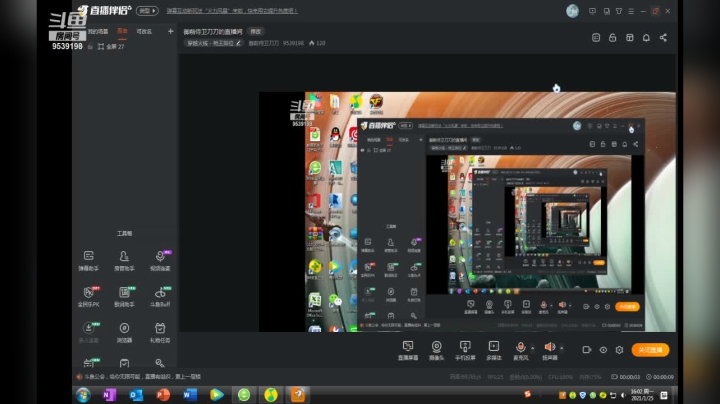The height and width of the screenshot is (404, 720).
Task: Expand the microphone options arrow
Action: (532, 348)
